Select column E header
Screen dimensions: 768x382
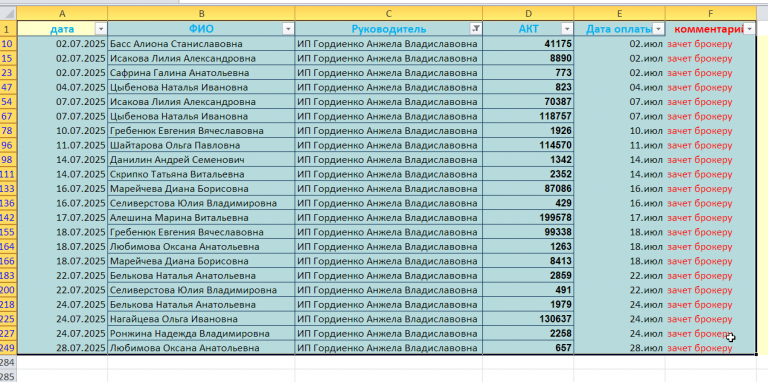[x=620, y=13]
